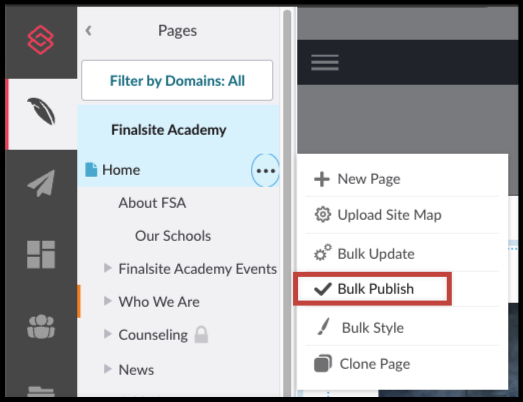The height and width of the screenshot is (402, 523).
Task: Select the Our Schools page
Action: (173, 236)
